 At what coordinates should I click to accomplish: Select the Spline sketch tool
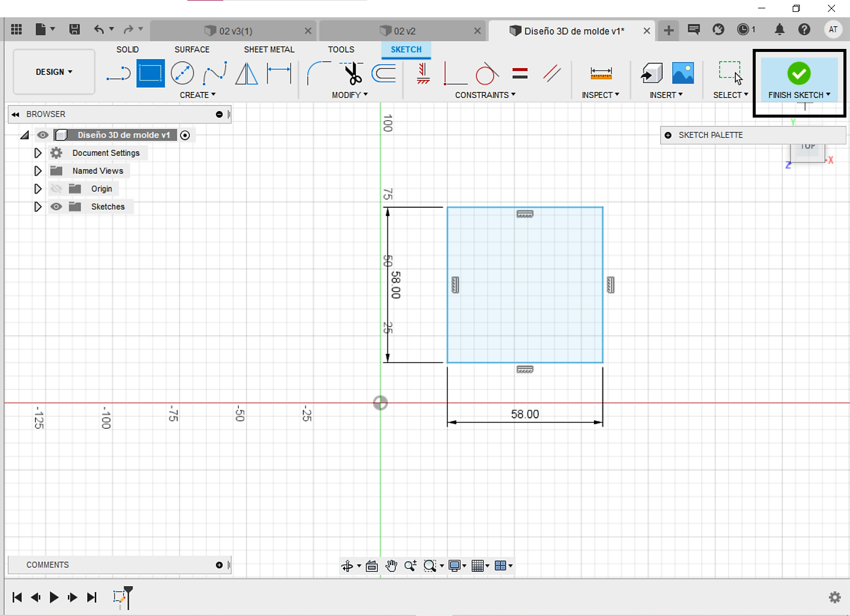point(215,74)
